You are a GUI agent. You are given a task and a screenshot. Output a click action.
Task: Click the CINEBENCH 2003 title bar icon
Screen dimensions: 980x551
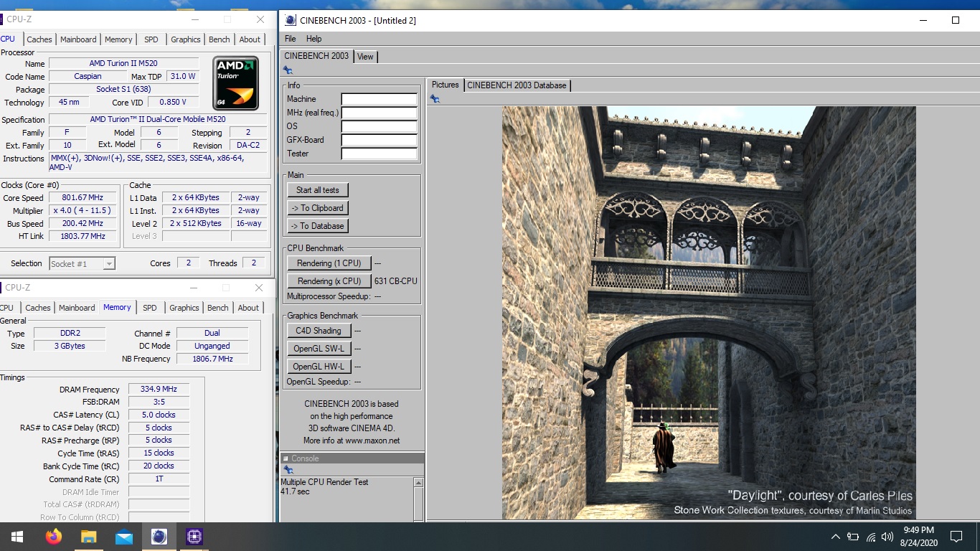[x=290, y=20]
